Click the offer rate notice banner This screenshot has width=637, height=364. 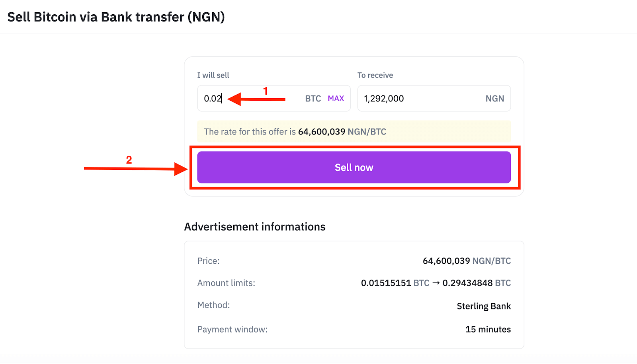point(354,132)
